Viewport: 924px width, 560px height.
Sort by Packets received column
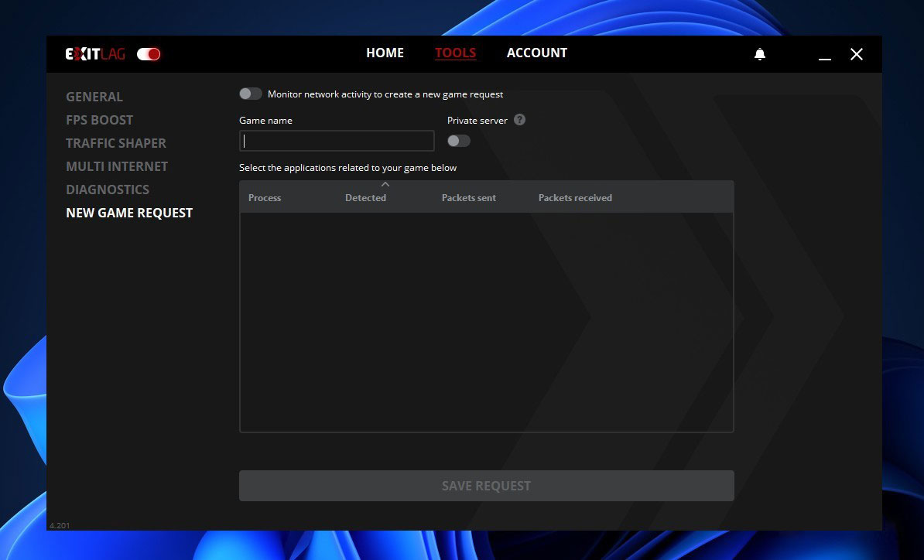tap(575, 198)
